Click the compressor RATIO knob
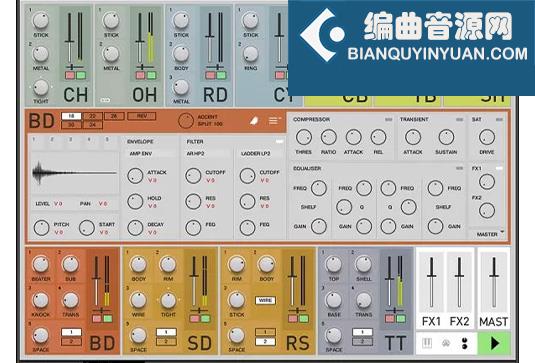 pyautogui.click(x=329, y=137)
